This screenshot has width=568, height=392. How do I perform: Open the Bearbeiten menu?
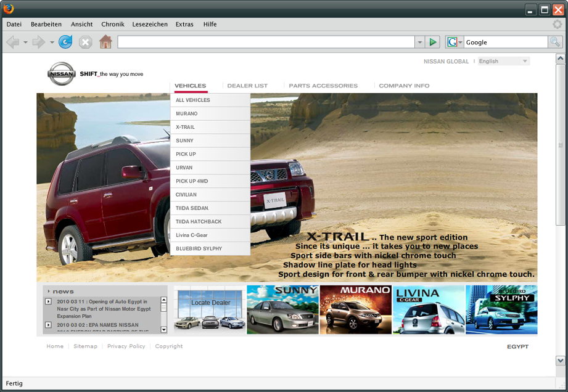[x=46, y=24]
